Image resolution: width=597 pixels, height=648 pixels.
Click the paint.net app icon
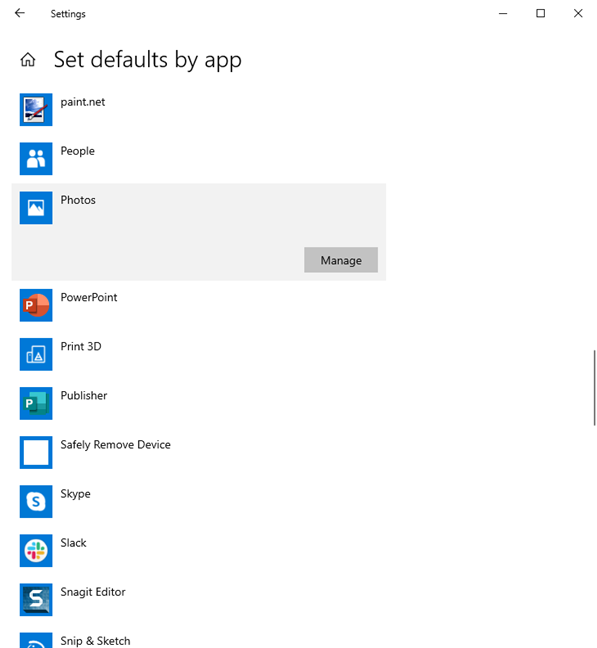[36, 110]
